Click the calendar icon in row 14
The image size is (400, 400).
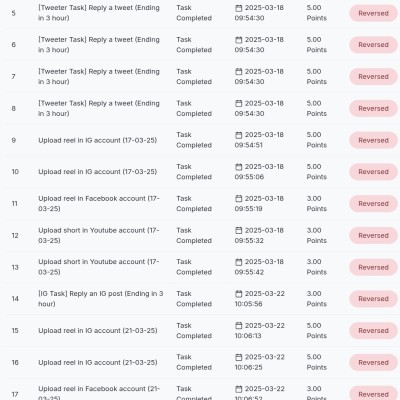point(239,294)
